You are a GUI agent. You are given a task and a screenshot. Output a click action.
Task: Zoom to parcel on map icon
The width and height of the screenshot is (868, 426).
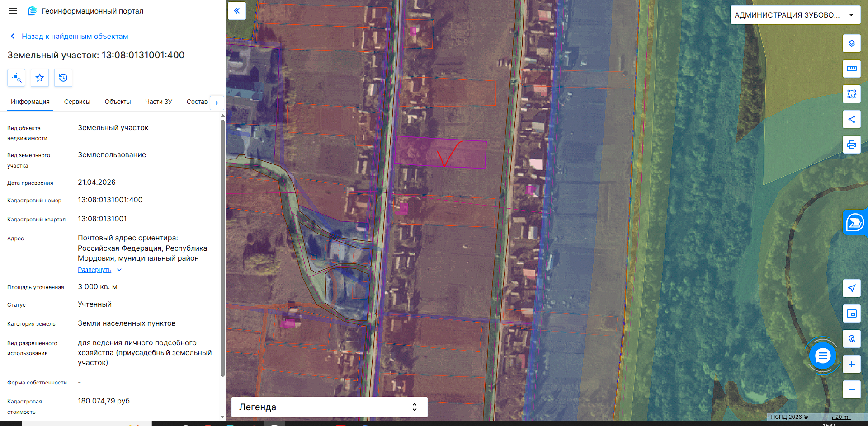16,78
